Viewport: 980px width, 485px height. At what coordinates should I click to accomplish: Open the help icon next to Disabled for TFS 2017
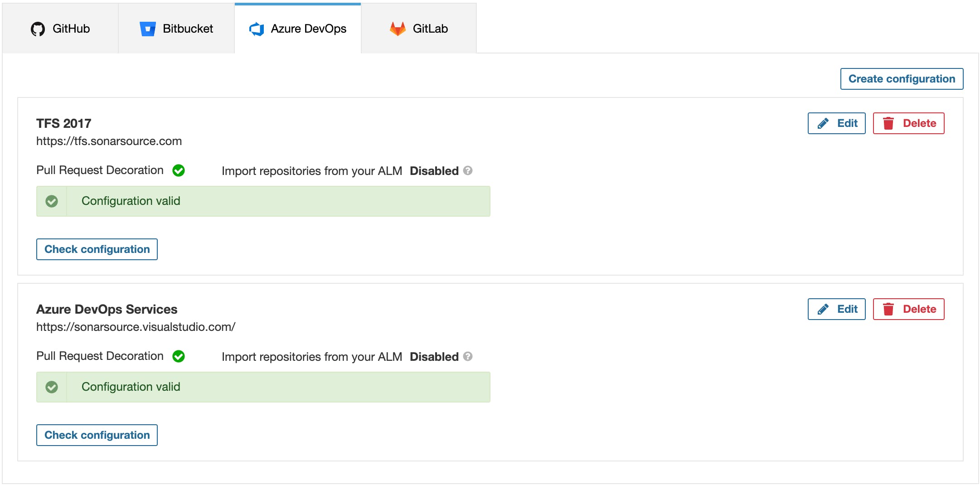[x=468, y=171]
